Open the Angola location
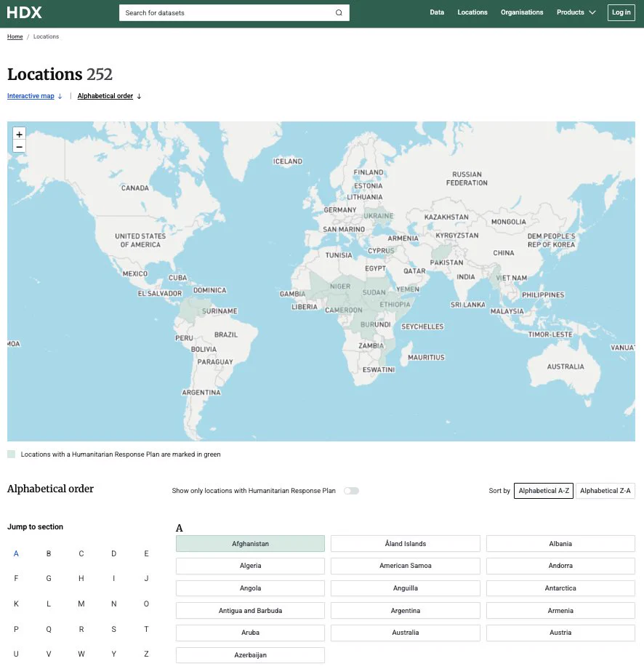 (250, 588)
